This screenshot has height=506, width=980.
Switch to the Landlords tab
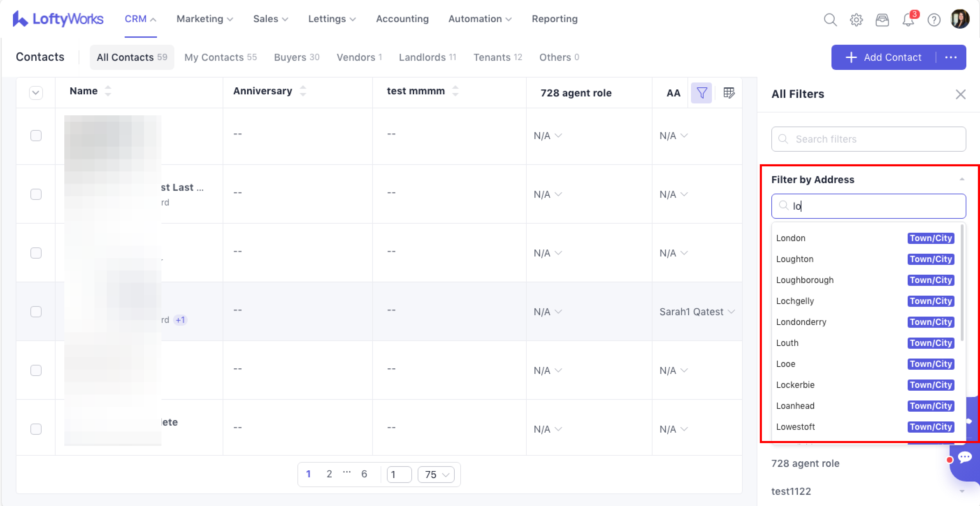point(427,57)
